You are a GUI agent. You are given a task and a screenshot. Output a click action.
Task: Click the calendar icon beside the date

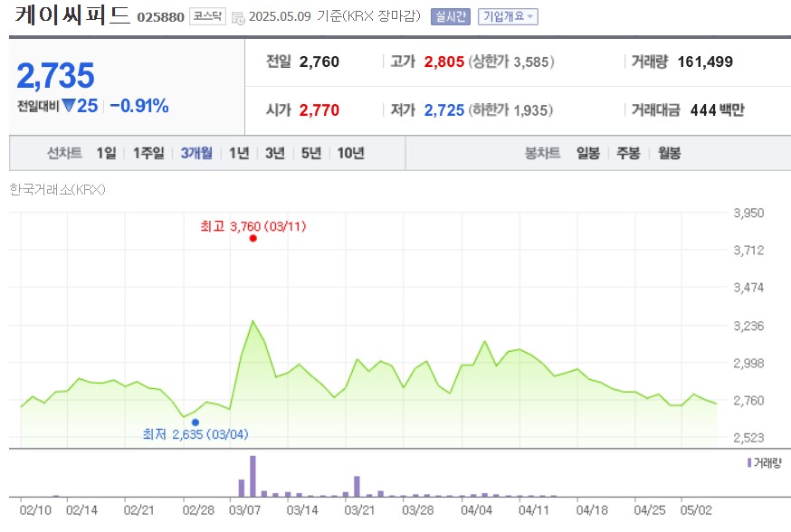coord(238,18)
